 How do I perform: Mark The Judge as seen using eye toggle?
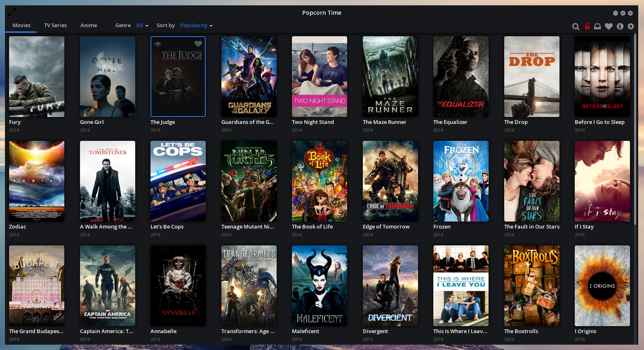click(158, 44)
